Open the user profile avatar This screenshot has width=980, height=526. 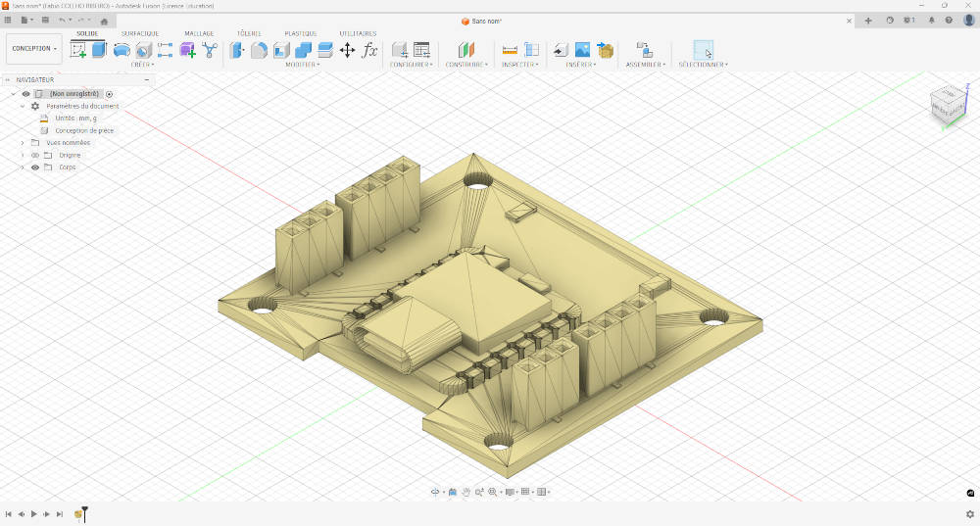point(969,20)
